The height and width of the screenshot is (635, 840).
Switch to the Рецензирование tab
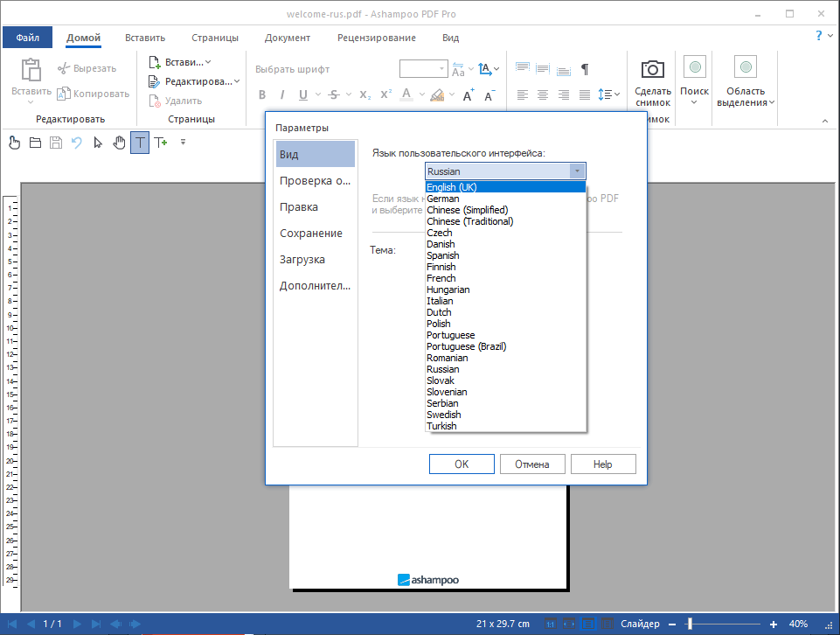(377, 38)
